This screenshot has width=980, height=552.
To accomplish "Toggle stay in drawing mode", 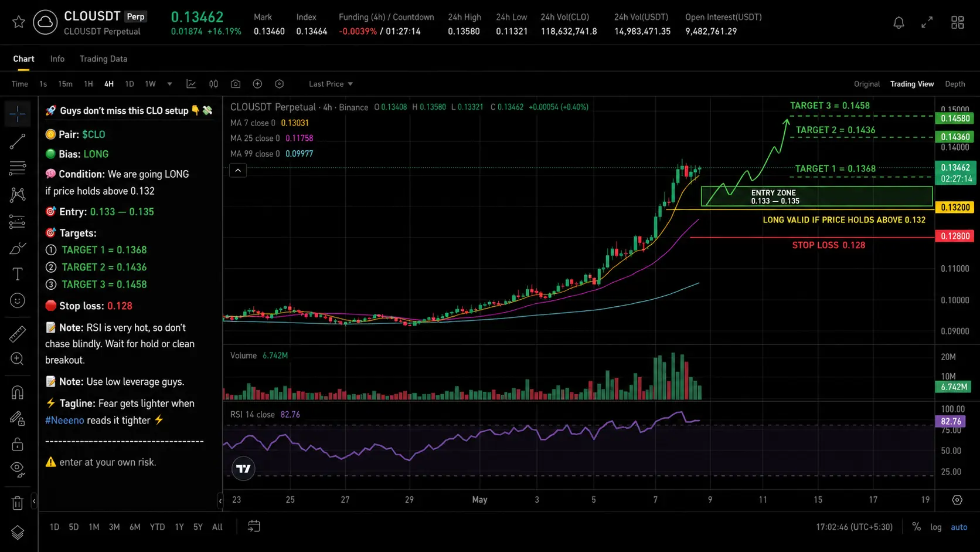I will (x=18, y=418).
